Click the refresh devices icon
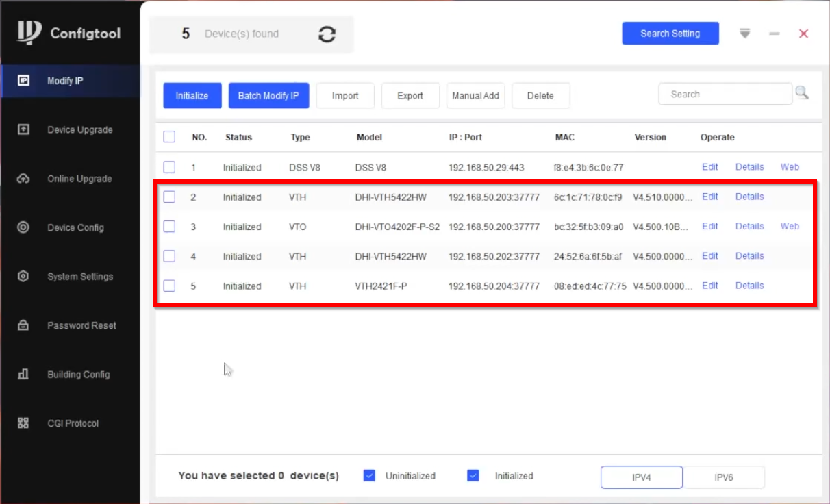The height and width of the screenshot is (504, 830). [327, 34]
